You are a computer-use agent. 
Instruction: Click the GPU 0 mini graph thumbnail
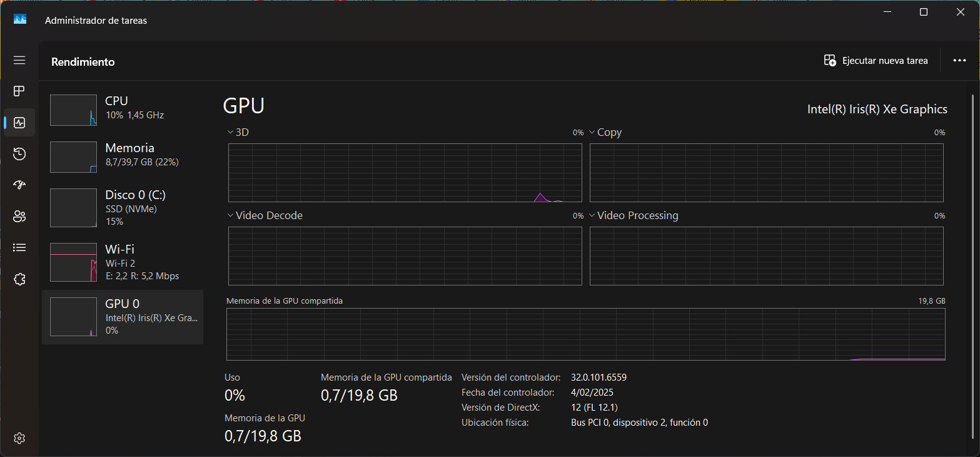click(73, 317)
